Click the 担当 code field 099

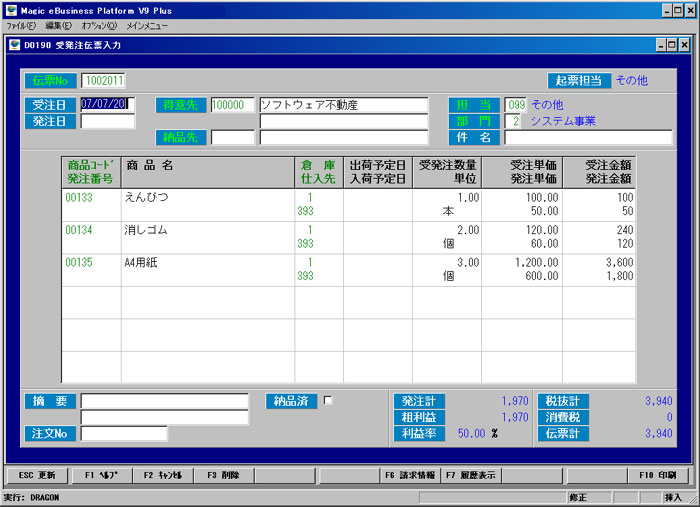516,105
